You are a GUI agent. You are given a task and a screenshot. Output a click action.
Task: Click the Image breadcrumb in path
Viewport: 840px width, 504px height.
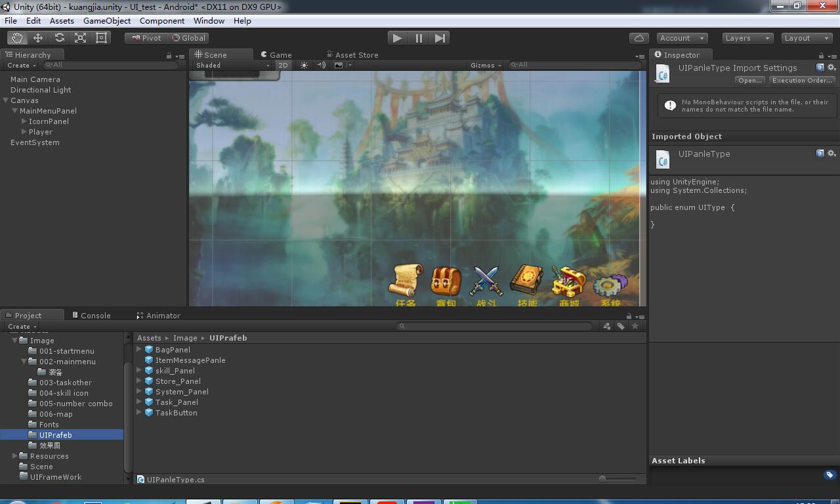tap(185, 338)
